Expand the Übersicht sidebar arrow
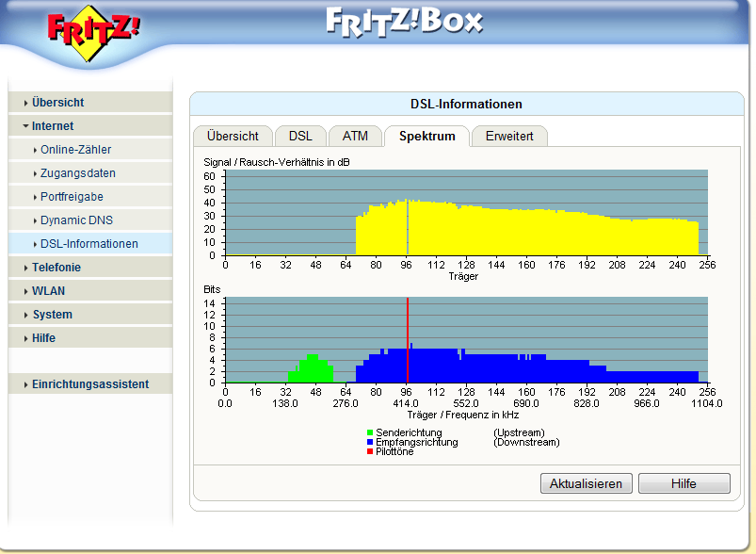The image size is (756, 554). 25,103
